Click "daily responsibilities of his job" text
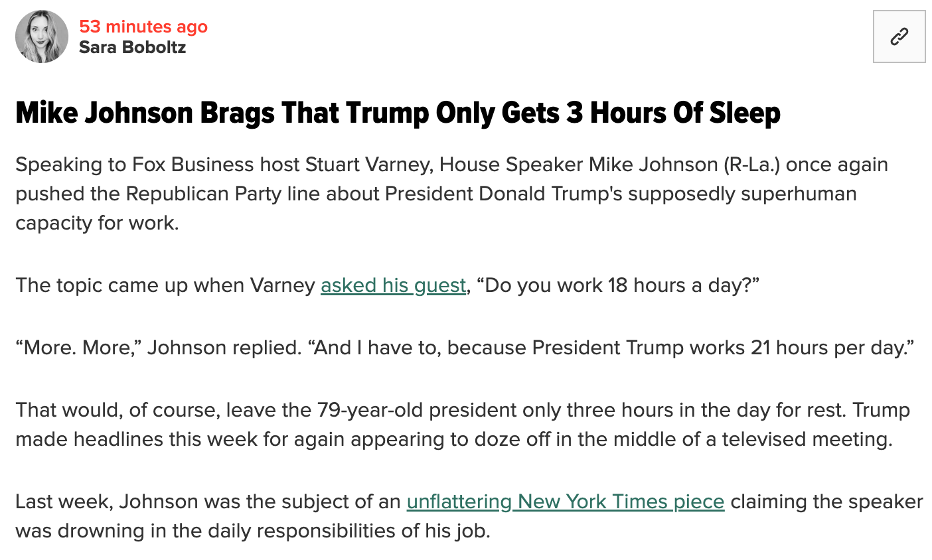932x560 pixels. tap(347, 531)
